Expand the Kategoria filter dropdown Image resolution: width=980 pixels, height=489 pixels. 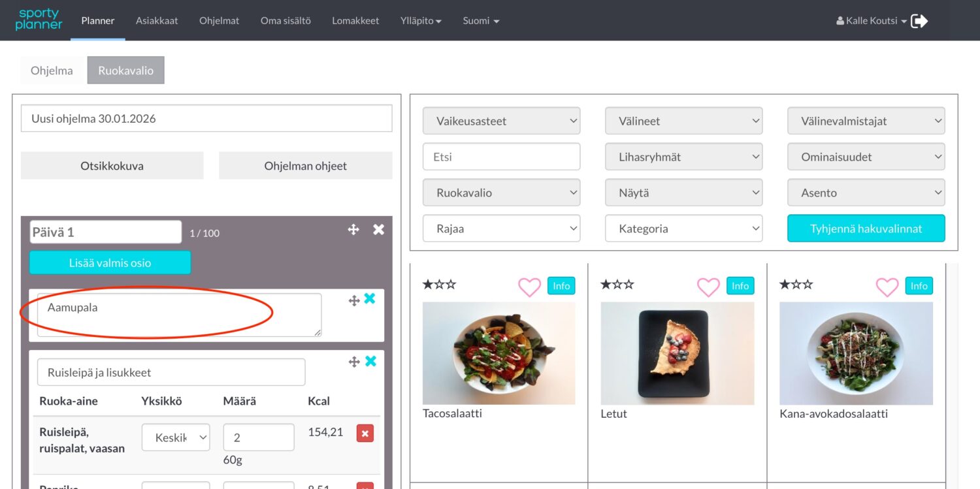[683, 229]
